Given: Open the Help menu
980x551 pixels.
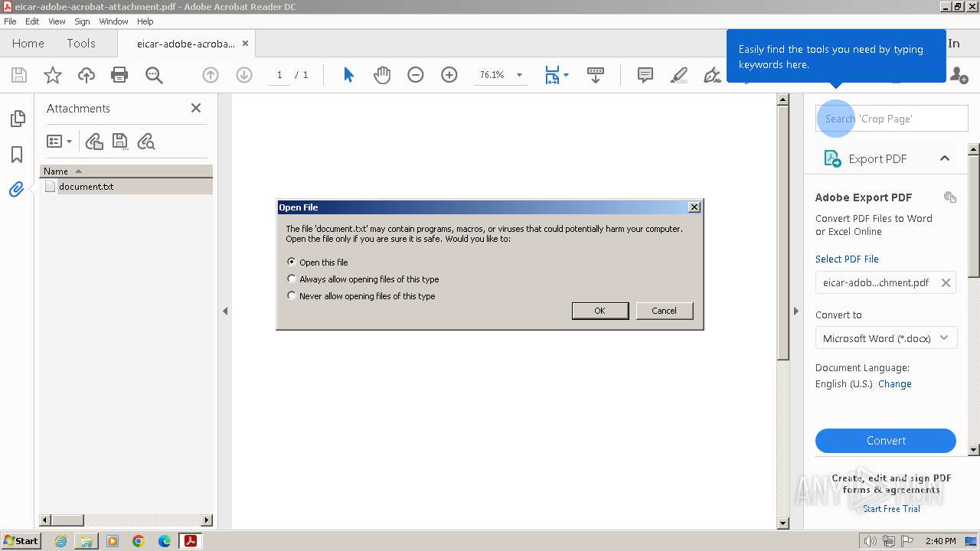Looking at the screenshot, I should pyautogui.click(x=145, y=21).
